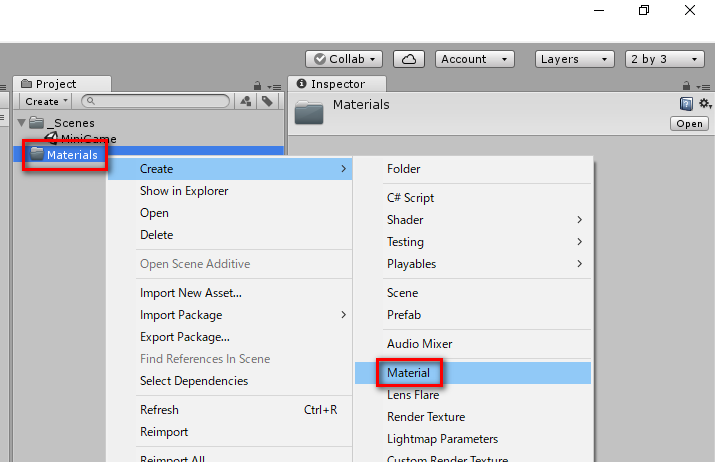
Task: Select Refresh in the context menu
Action: tap(230, 410)
